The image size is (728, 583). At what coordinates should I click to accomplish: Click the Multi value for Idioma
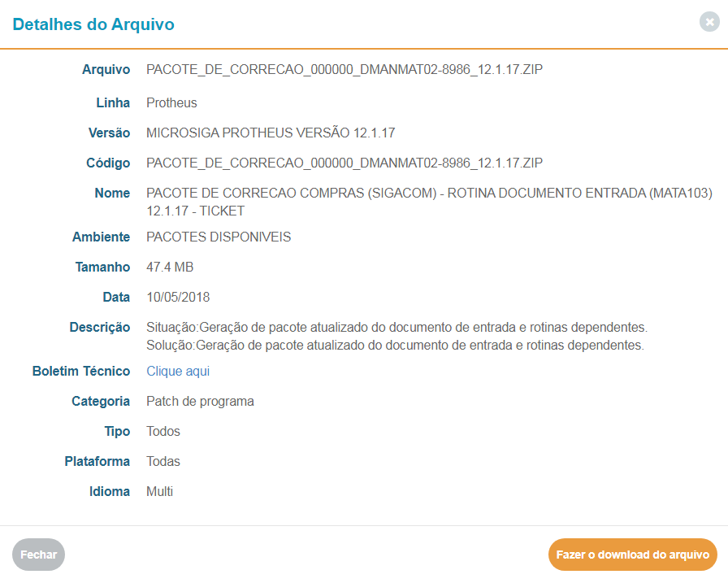[159, 491]
